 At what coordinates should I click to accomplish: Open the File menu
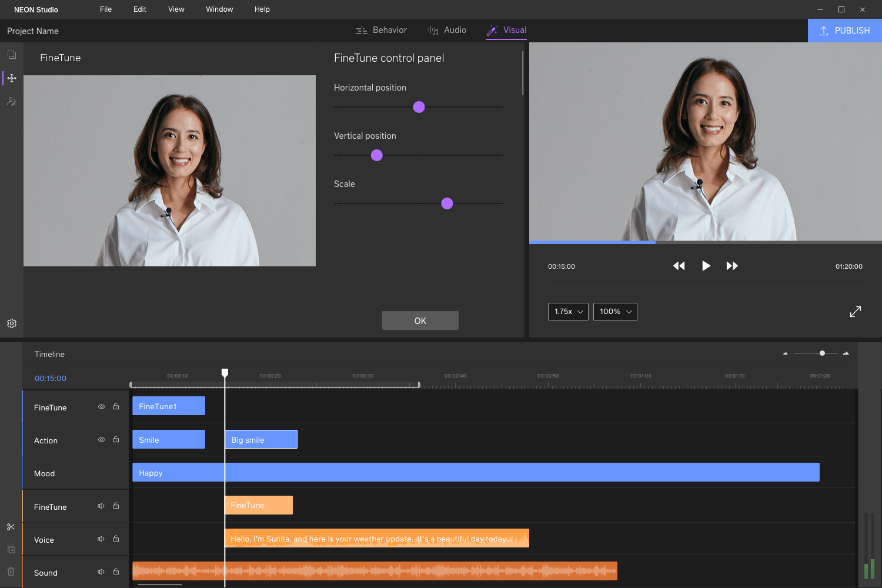click(106, 9)
